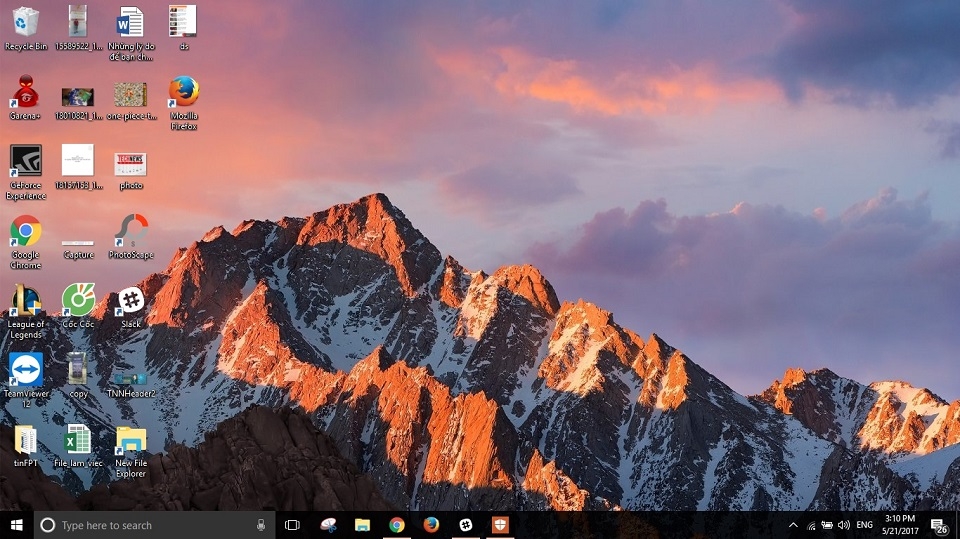Open Task View from the taskbar

point(293,525)
